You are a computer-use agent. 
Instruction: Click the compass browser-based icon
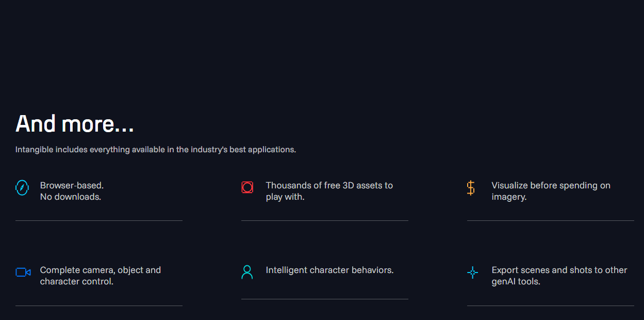[x=22, y=187]
